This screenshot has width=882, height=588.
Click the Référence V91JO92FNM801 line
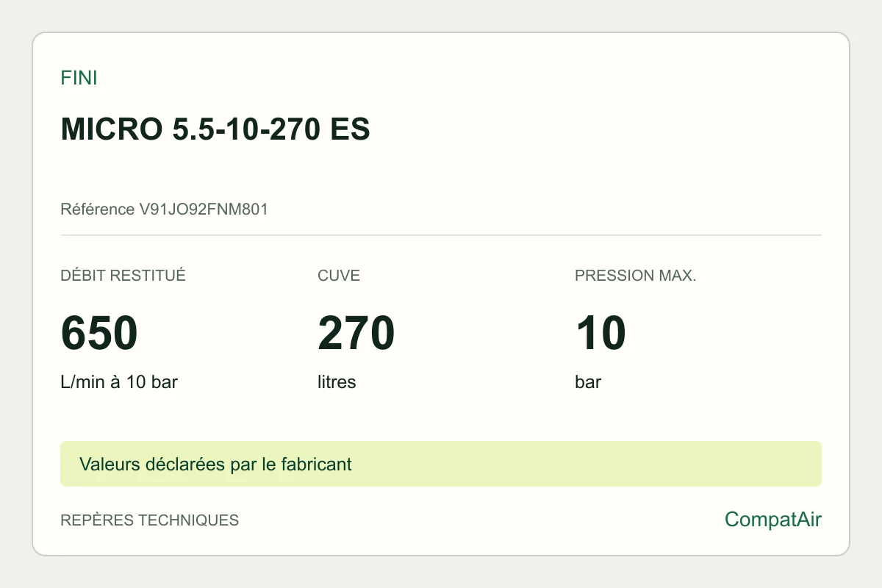tap(164, 209)
